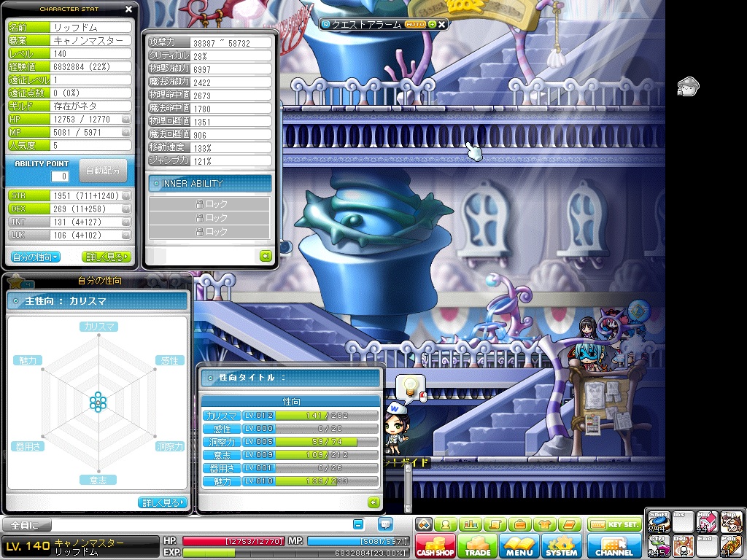Use the Hm quick slot item

pyautogui.click(x=707, y=522)
